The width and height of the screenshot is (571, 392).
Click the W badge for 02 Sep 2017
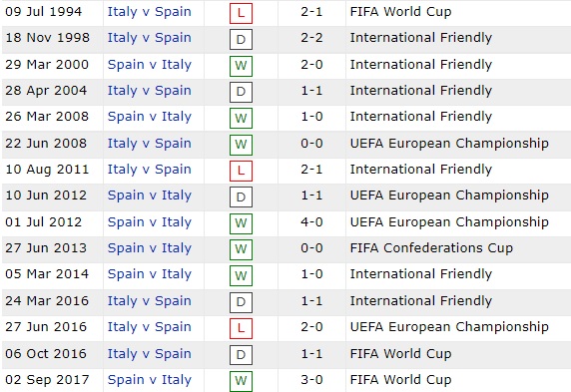click(x=241, y=381)
